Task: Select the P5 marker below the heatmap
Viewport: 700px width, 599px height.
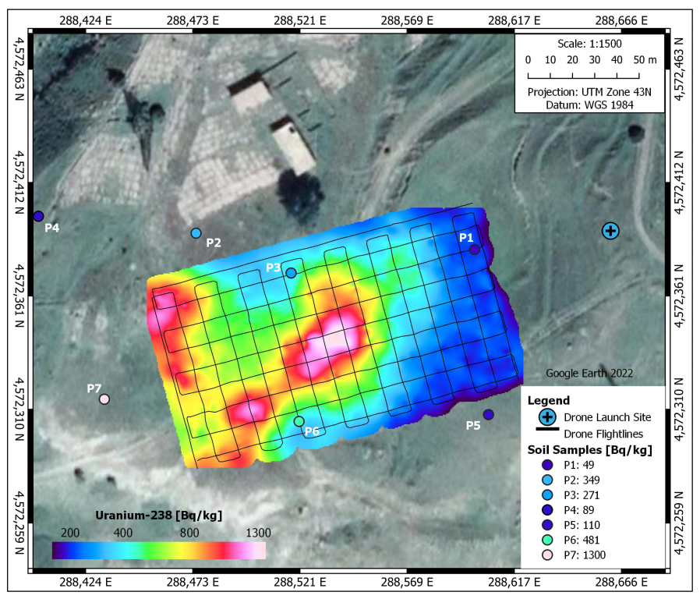Action: pos(490,414)
